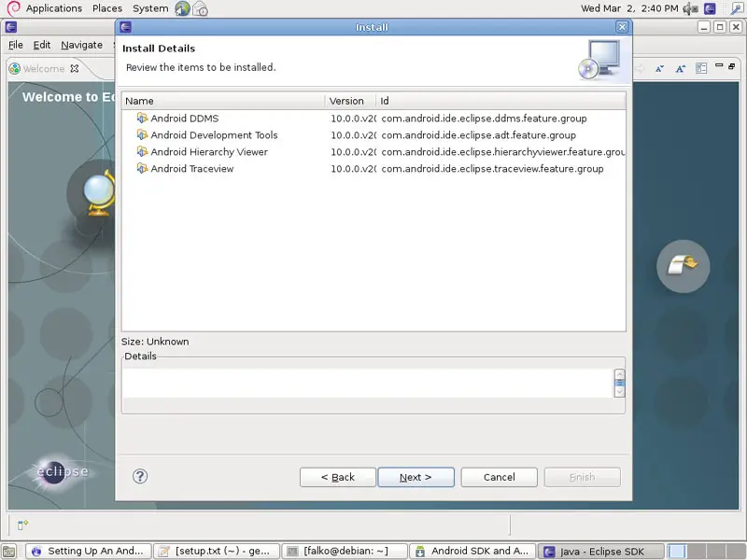The height and width of the screenshot is (560, 747).
Task: Restore the Welcome view pane size
Action: coord(732,65)
